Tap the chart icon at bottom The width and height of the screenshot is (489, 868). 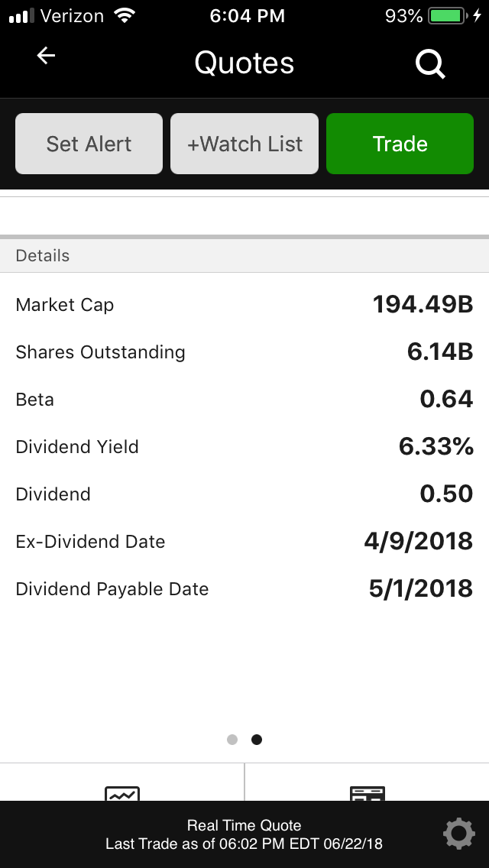(122, 792)
